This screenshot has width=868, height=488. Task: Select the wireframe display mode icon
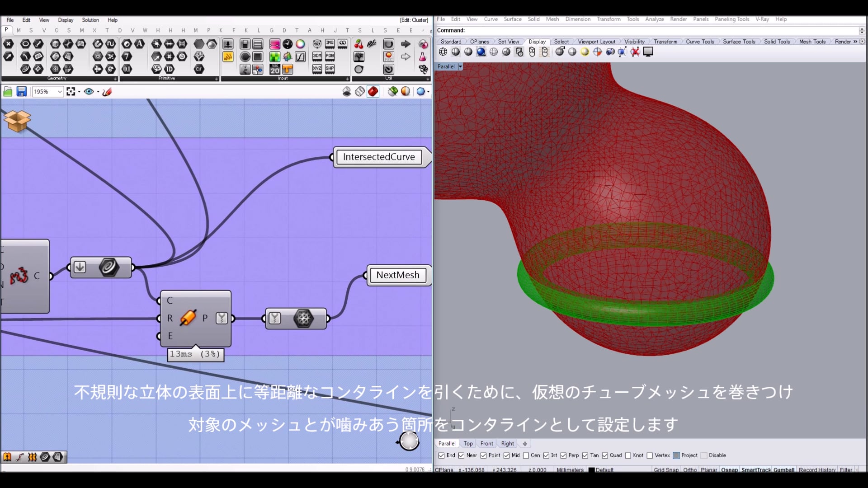pos(442,52)
